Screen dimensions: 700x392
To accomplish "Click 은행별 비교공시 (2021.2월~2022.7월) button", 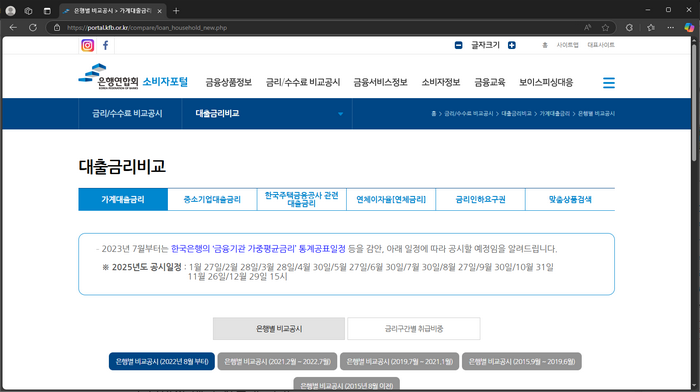I will [x=277, y=361].
